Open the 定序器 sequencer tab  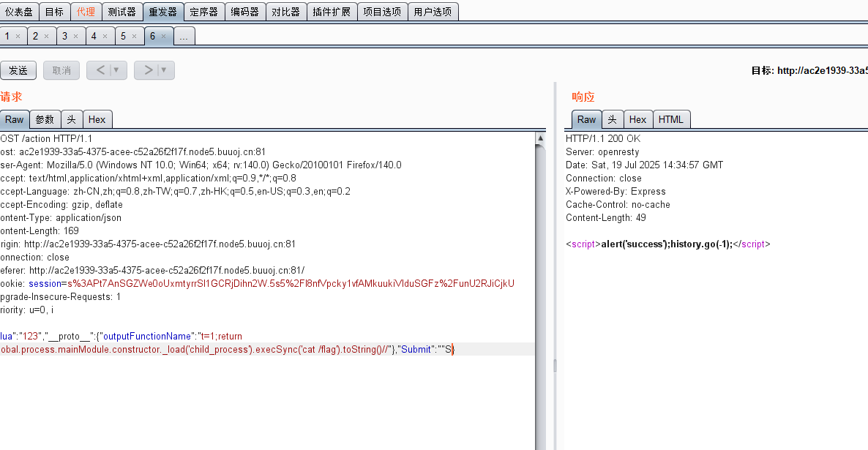click(203, 12)
